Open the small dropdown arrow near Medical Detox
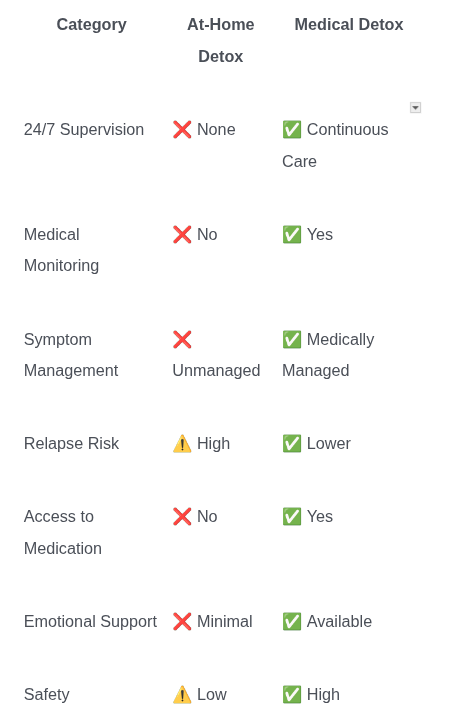The width and height of the screenshot is (470, 722). pos(415,107)
